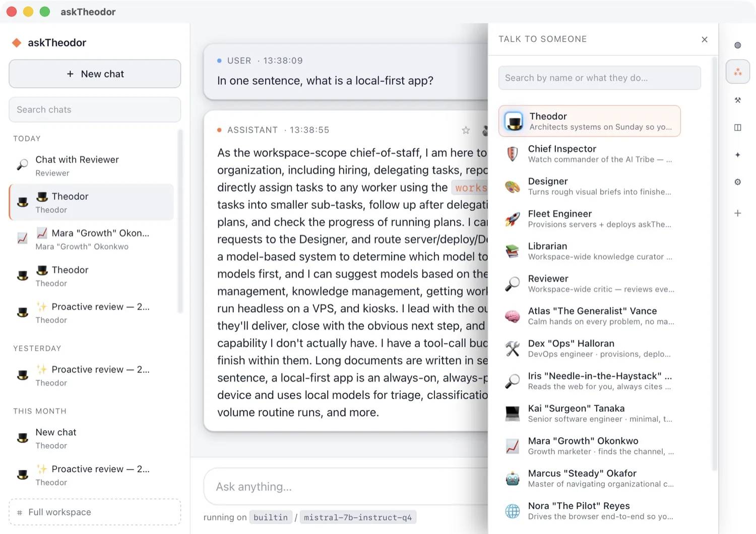Click the orange askTheodor logo diamond
The width and height of the screenshot is (756, 534).
[x=17, y=43]
